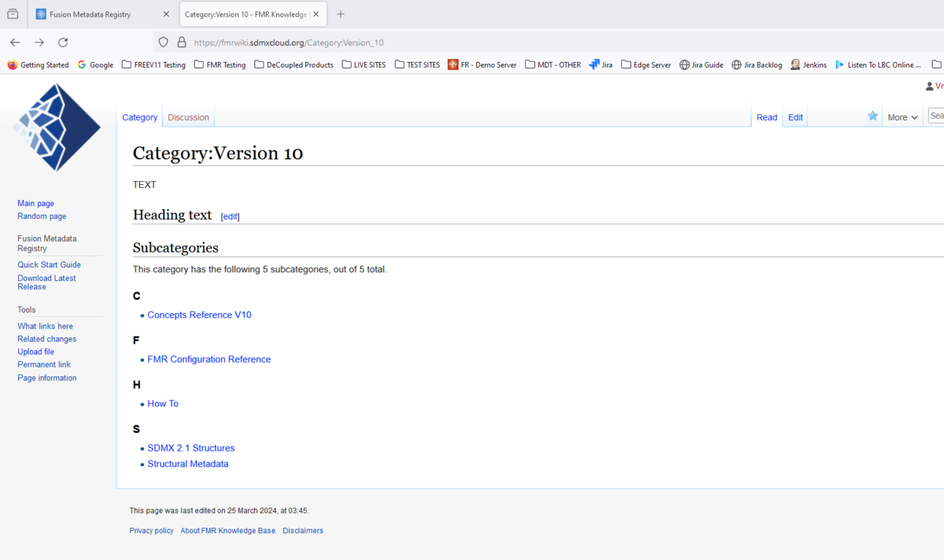The height and width of the screenshot is (560, 944).
Task: Open the Jenkins bookmark
Action: coord(809,64)
